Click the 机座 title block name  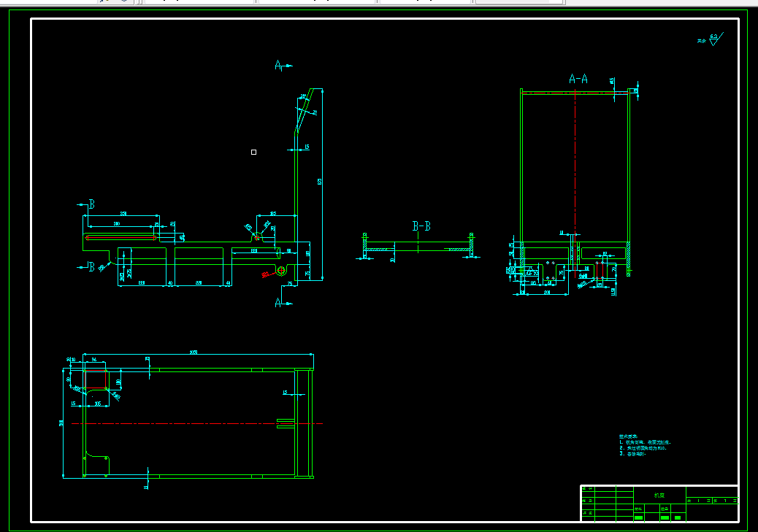point(659,496)
